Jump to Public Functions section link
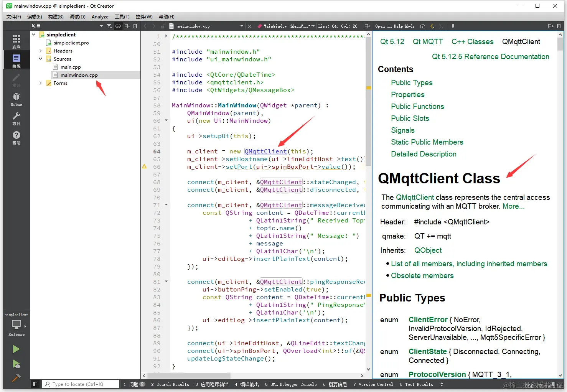 417,106
